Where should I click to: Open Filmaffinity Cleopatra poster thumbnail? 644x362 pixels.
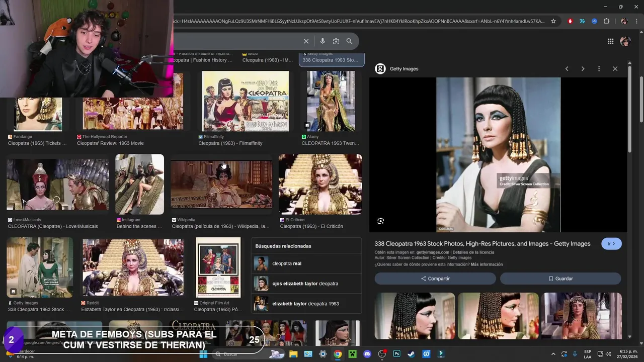246,101
